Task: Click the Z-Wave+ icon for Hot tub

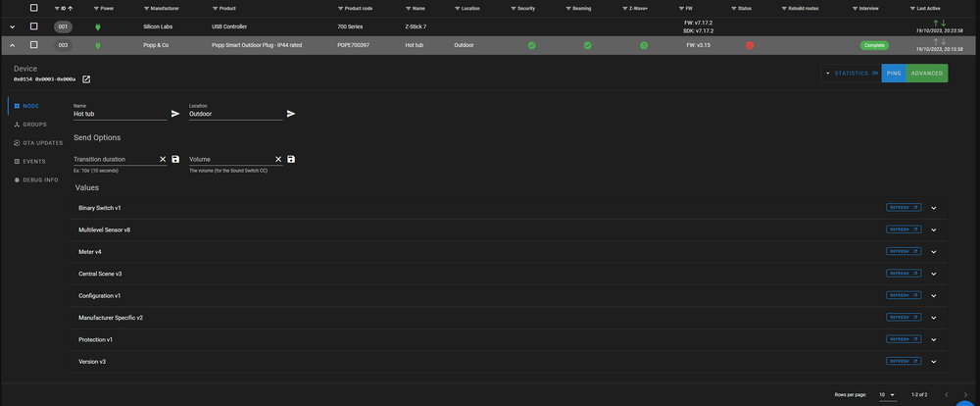Action: tap(644, 46)
